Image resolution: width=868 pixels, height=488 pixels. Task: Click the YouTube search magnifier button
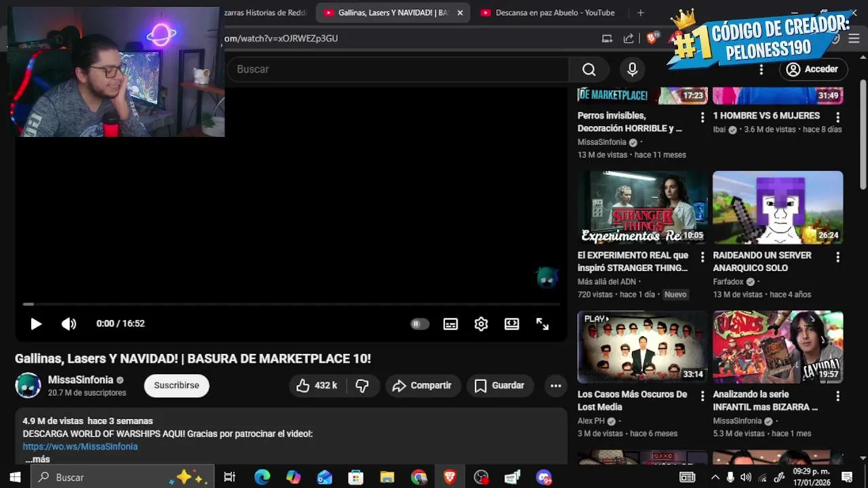point(589,69)
